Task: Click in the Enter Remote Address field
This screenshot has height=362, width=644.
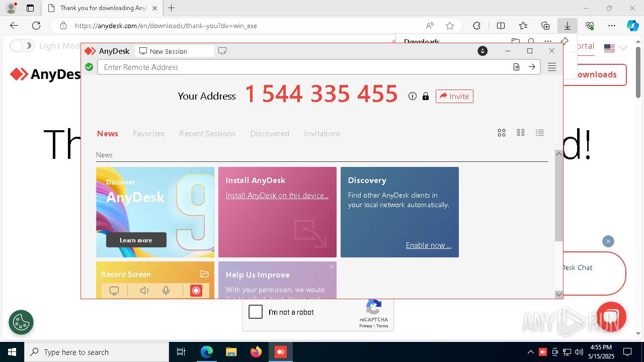Action: point(304,67)
